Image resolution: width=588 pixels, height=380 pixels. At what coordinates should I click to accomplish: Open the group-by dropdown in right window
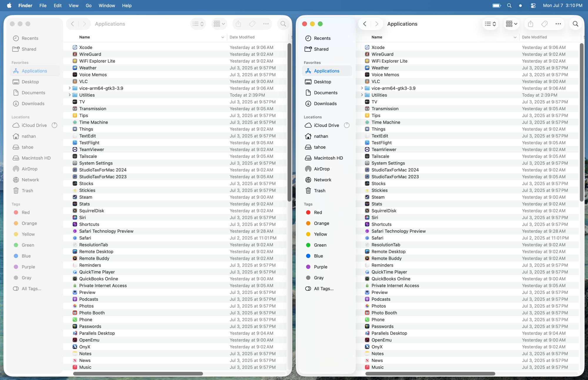pos(512,24)
